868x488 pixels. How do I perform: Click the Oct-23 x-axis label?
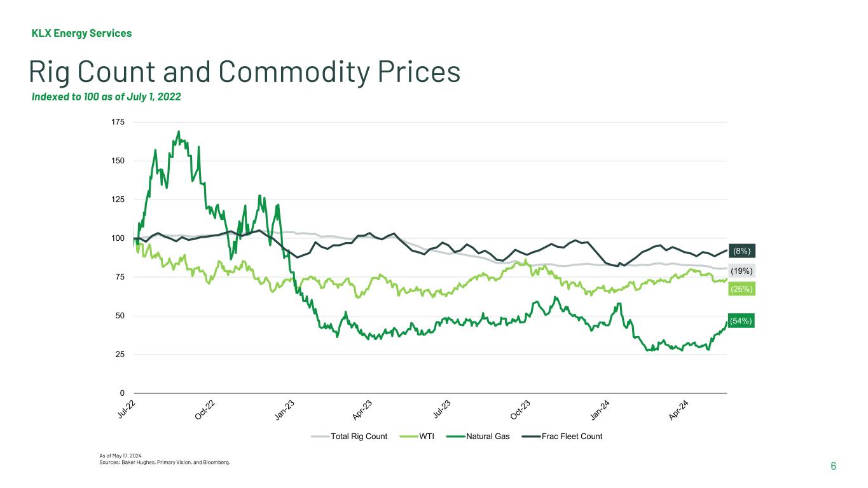pos(520,410)
